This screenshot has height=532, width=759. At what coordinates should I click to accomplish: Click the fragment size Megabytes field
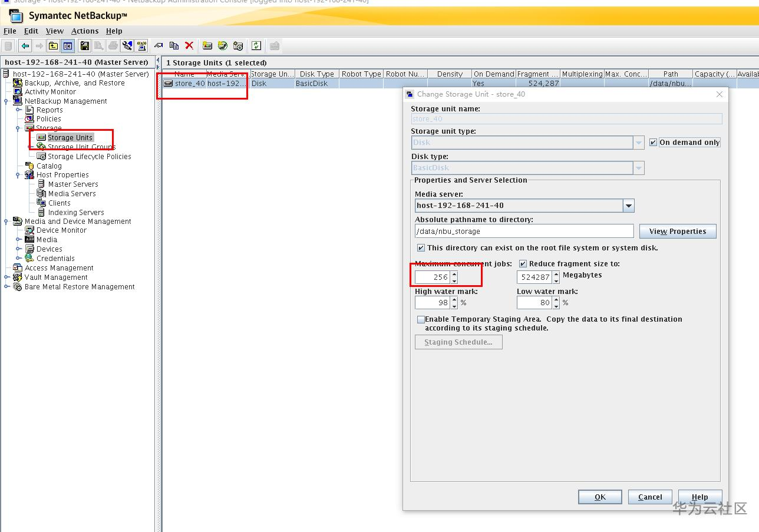click(535, 277)
